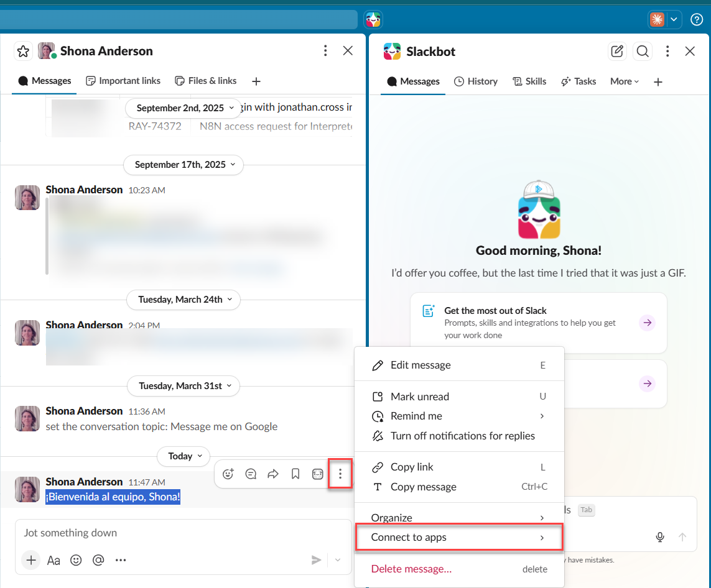
Task: Open the plus attachments button in composer
Action: pyautogui.click(x=31, y=561)
